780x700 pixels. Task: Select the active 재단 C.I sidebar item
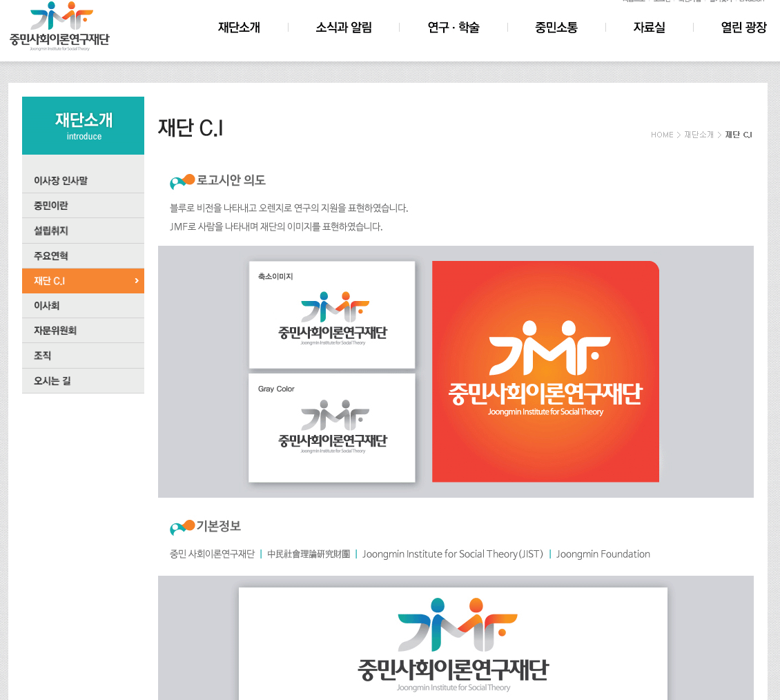(x=83, y=280)
